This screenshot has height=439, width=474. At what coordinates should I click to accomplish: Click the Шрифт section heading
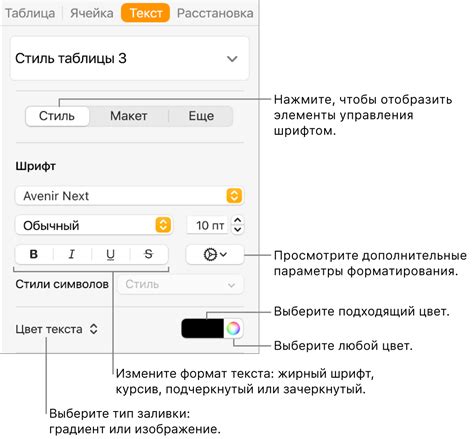point(36,166)
